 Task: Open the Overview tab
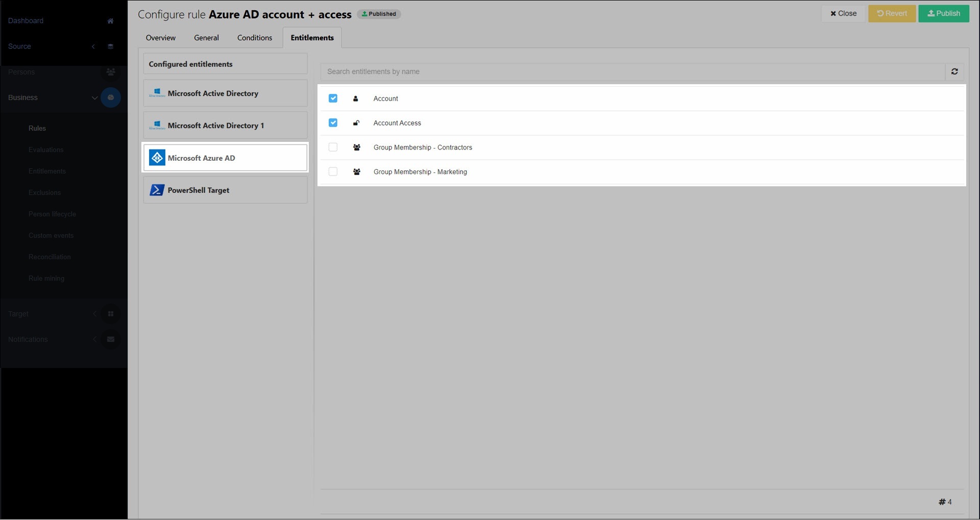160,38
